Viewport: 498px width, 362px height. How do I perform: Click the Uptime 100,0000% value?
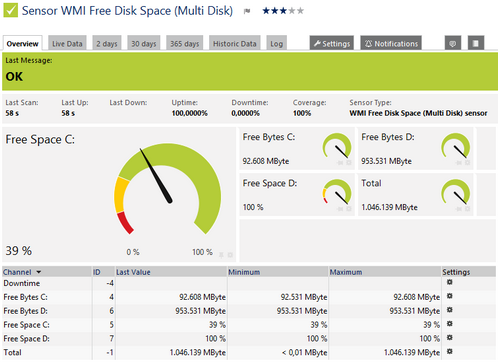[x=189, y=113]
